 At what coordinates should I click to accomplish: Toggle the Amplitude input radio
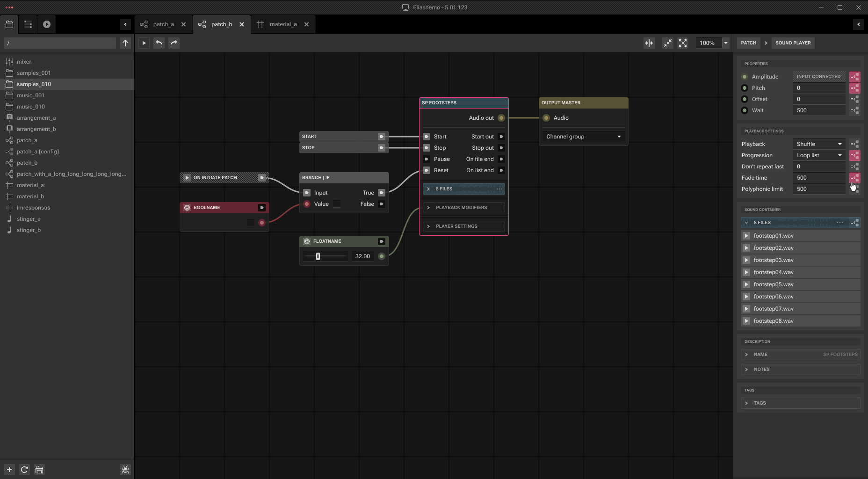745,77
